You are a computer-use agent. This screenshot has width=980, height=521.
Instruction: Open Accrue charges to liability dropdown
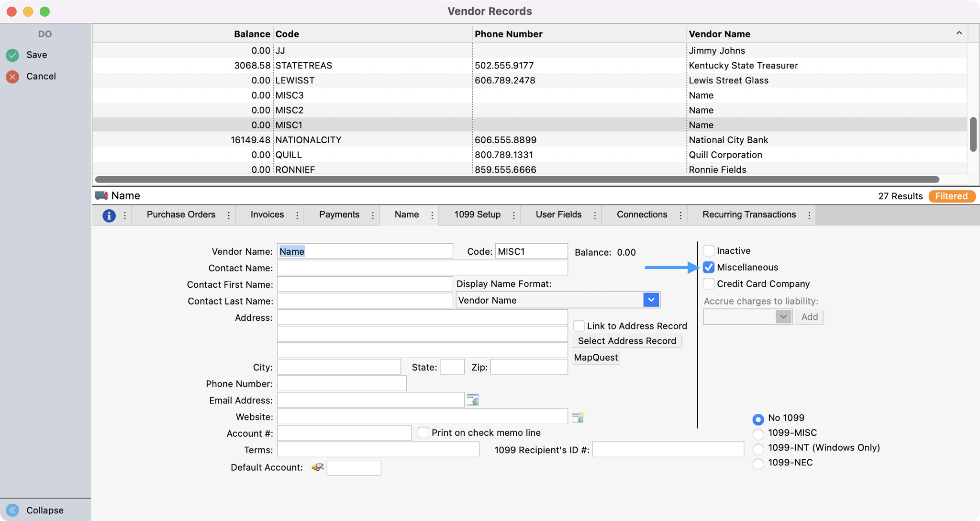[783, 317]
